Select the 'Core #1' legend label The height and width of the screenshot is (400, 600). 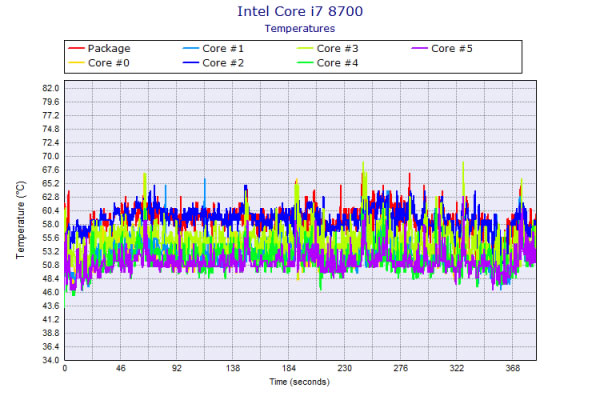223,49
